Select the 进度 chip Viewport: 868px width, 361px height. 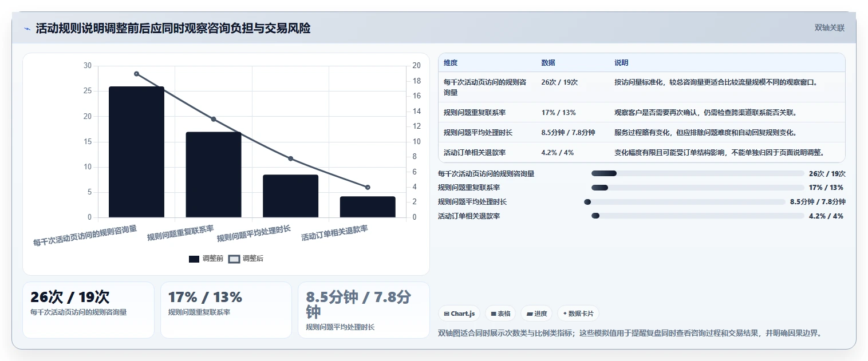pyautogui.click(x=536, y=314)
